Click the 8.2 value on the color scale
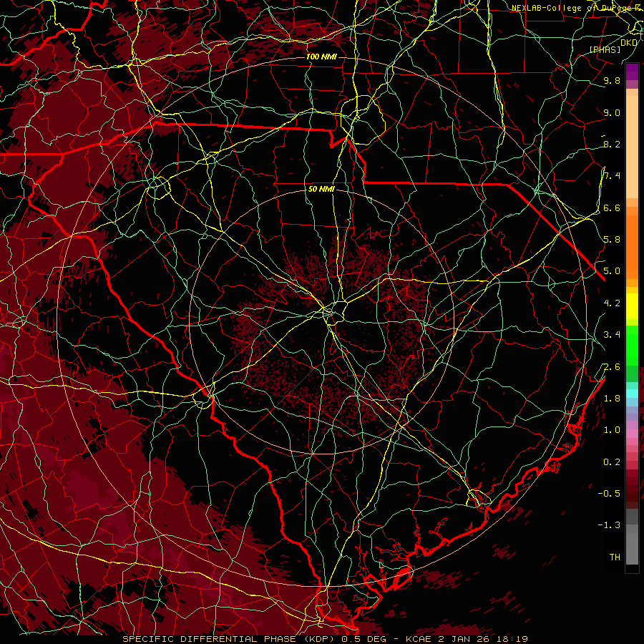Viewport: 644px width, 644px height. click(612, 144)
